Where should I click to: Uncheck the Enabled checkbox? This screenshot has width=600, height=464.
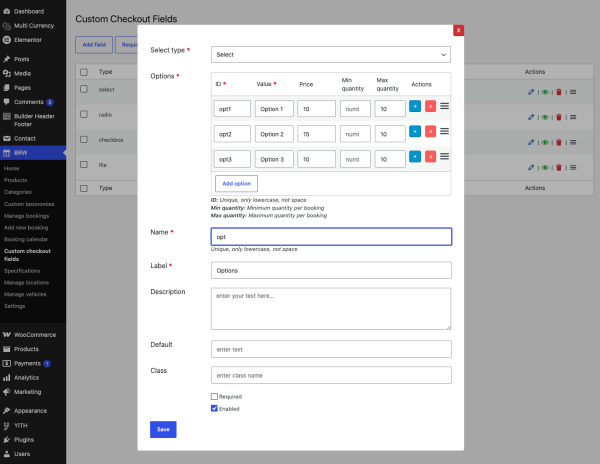pyautogui.click(x=214, y=409)
